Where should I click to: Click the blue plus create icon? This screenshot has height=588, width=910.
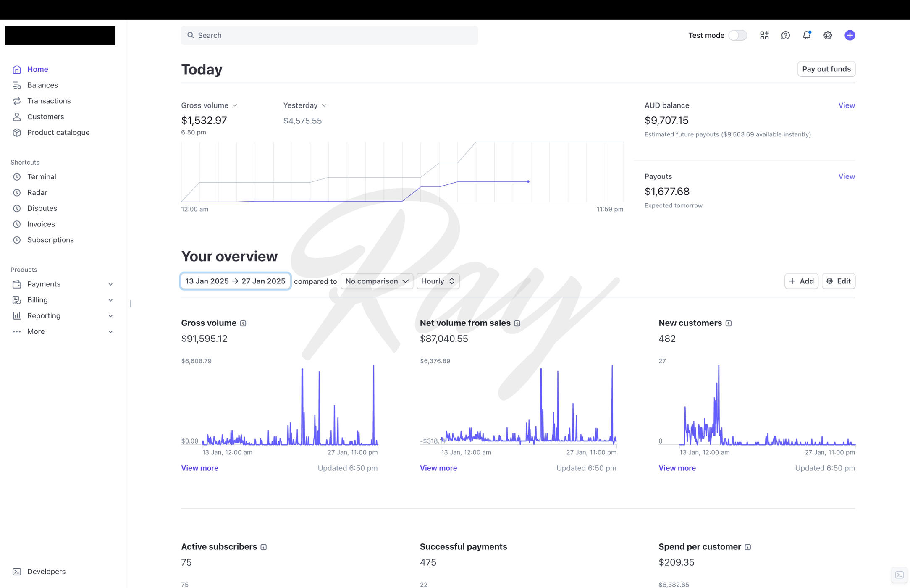pyautogui.click(x=850, y=35)
